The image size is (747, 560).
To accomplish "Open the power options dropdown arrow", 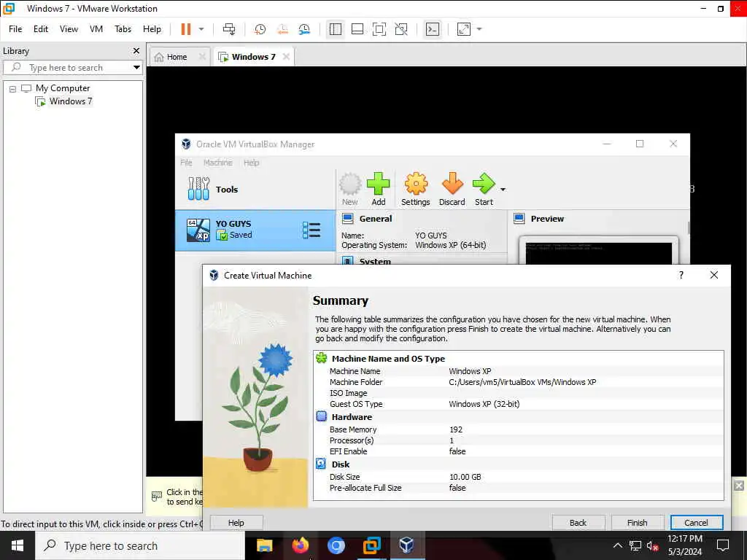I will click(201, 29).
